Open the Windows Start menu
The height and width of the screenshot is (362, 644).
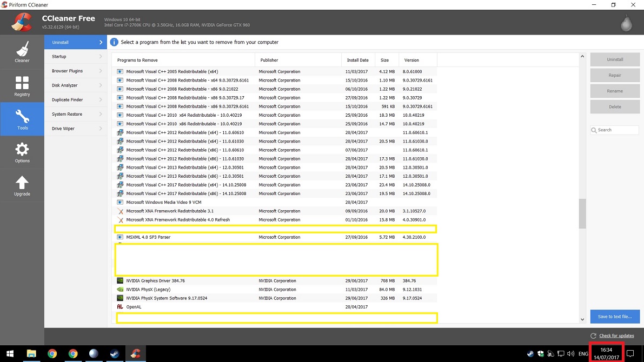(x=10, y=353)
